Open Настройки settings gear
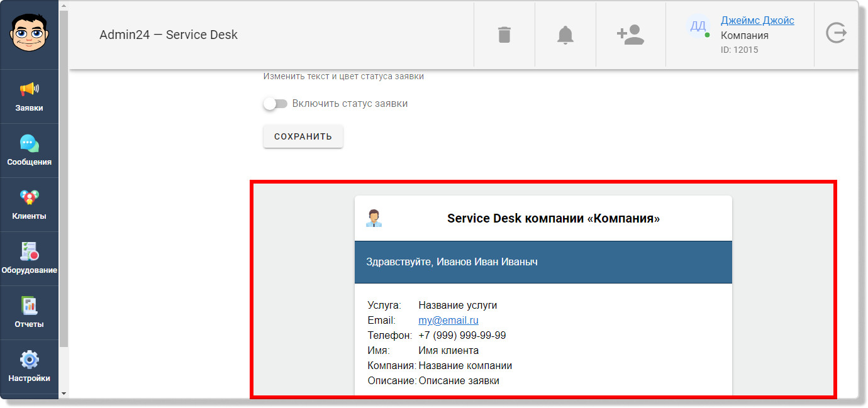The width and height of the screenshot is (868, 408). [x=30, y=367]
